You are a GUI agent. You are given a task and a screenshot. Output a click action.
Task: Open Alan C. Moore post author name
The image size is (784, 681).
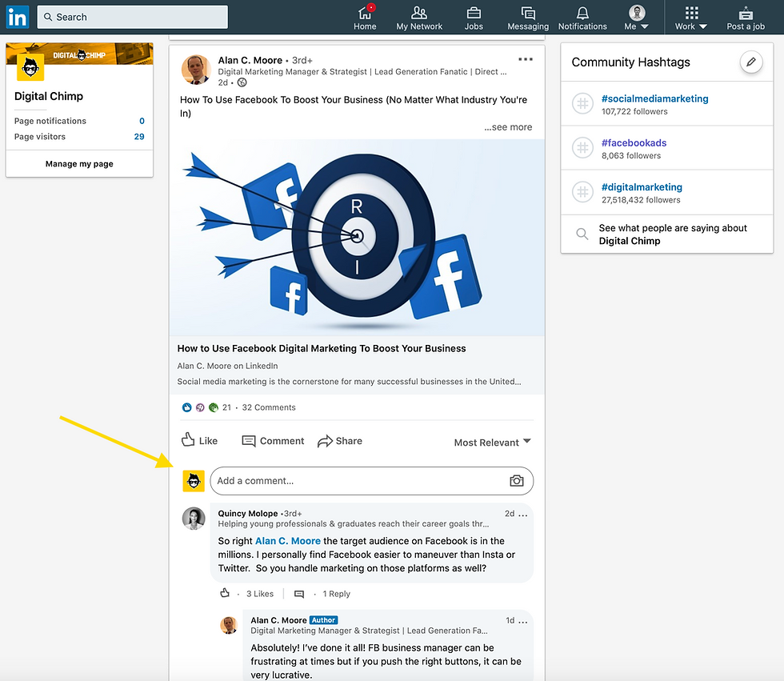(x=250, y=61)
